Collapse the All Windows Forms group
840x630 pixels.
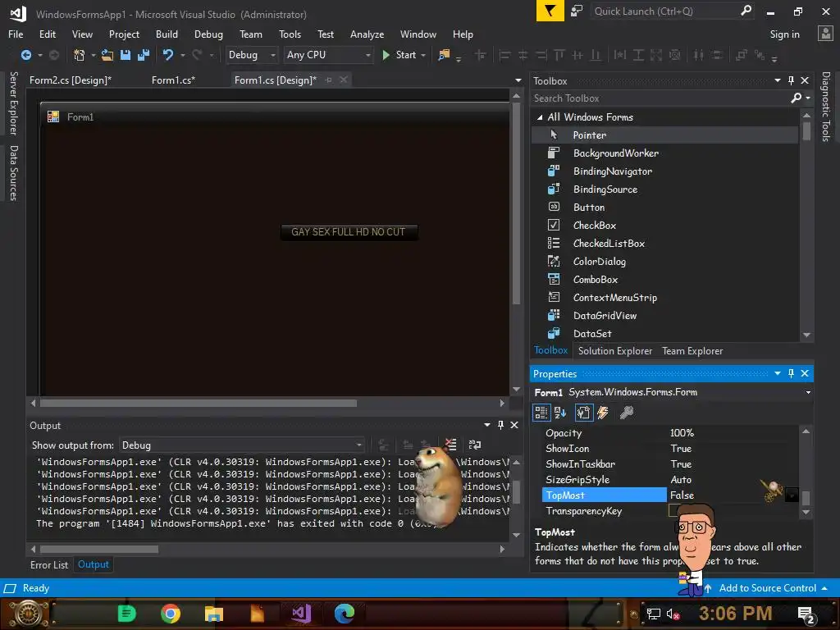[540, 117]
